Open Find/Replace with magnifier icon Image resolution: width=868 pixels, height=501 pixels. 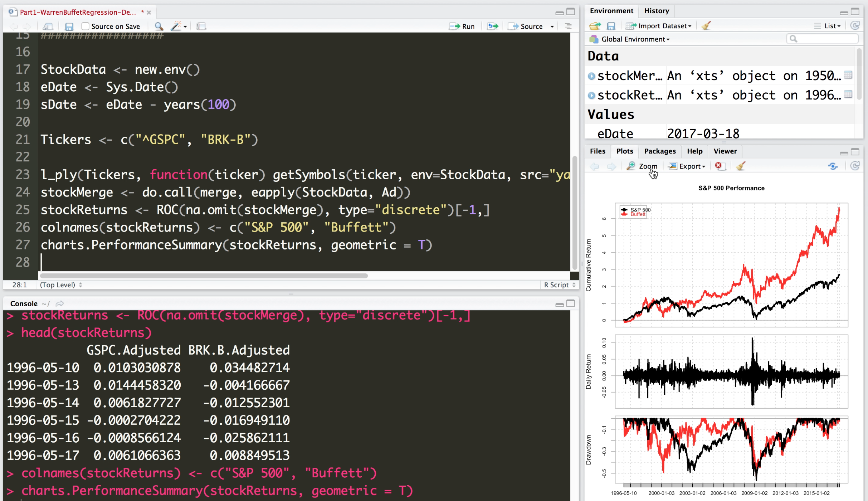(159, 26)
